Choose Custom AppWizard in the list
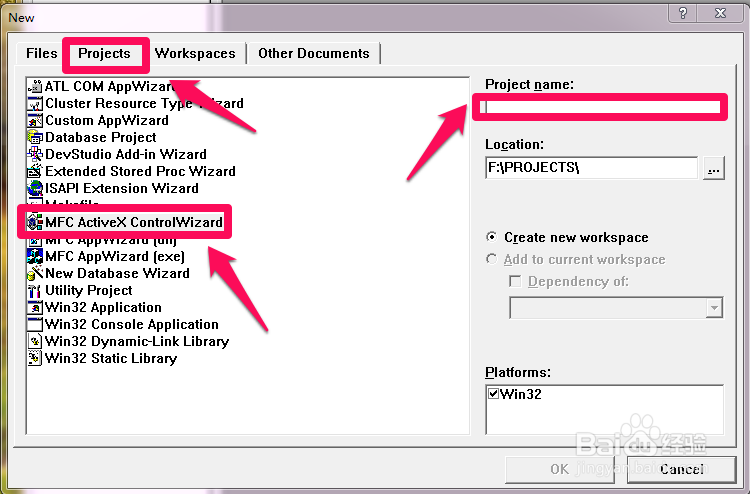This screenshot has height=494, width=750. pos(107,121)
